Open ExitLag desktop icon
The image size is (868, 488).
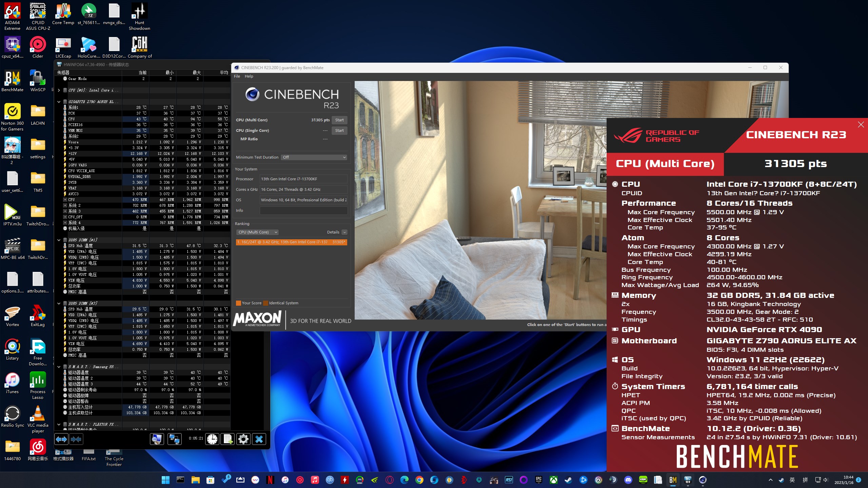(38, 316)
